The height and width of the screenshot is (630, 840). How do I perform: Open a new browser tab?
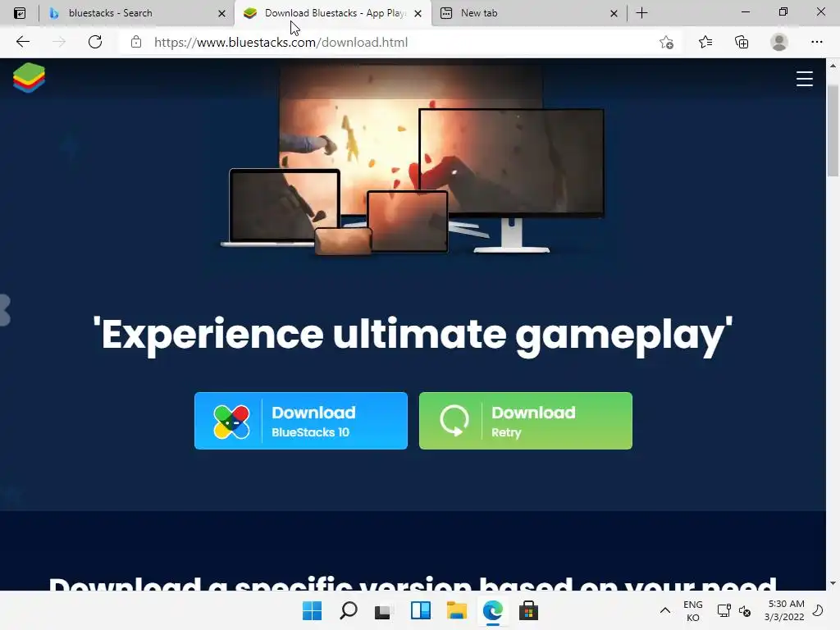click(641, 13)
